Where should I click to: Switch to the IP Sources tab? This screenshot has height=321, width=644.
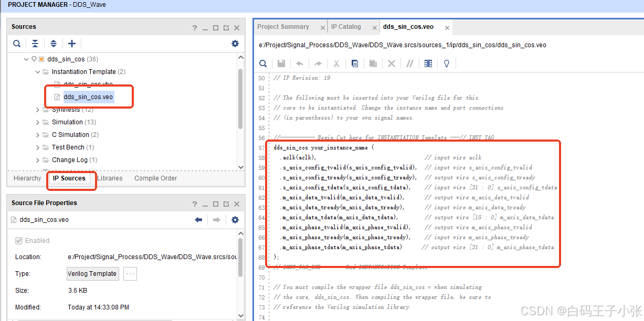pos(69,178)
